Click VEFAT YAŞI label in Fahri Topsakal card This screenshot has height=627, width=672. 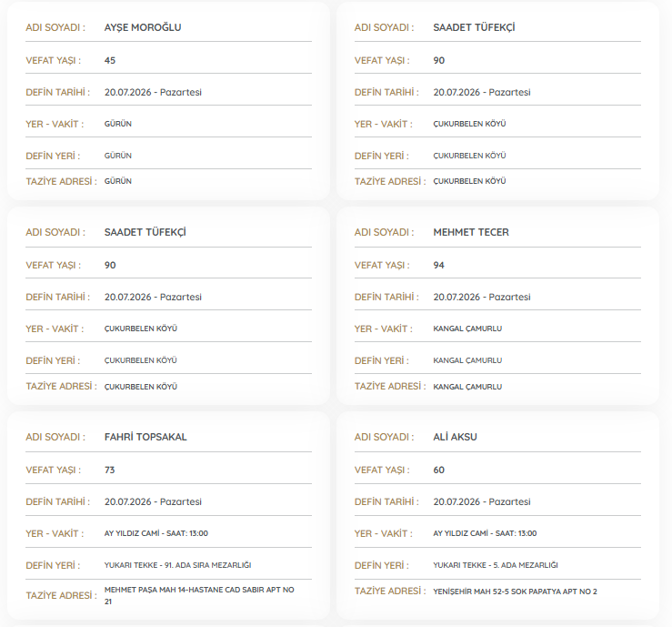[53, 470]
